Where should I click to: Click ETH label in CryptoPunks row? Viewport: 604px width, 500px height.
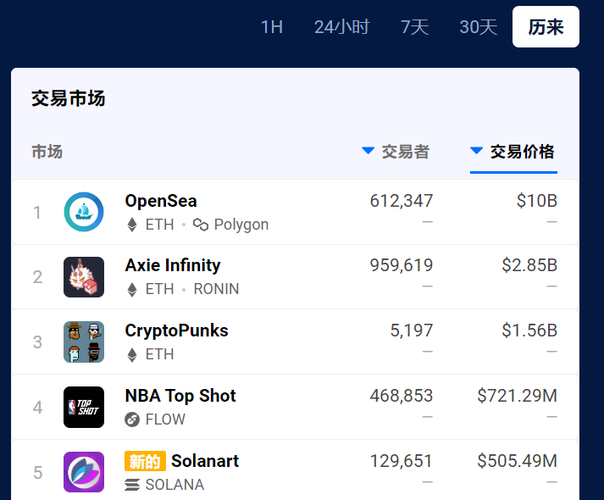pyautogui.click(x=159, y=354)
